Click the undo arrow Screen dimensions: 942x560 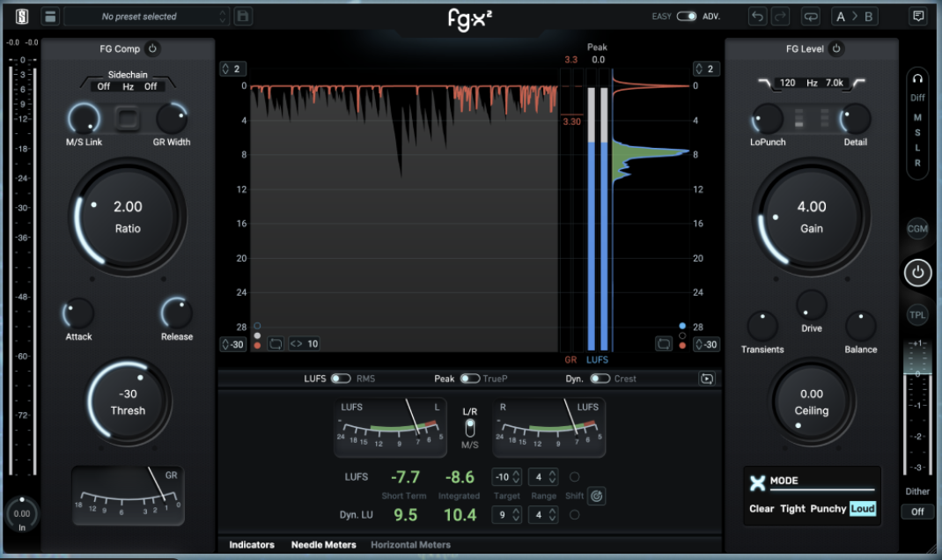pos(758,16)
